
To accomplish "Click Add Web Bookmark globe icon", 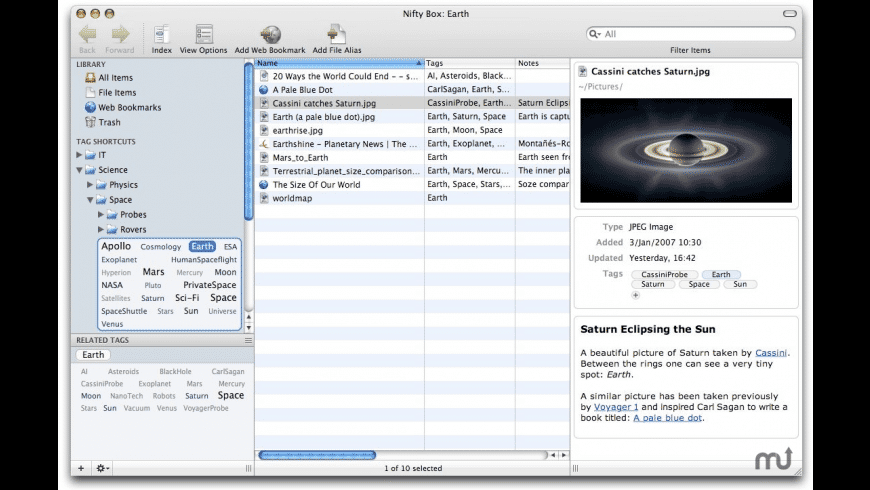I will [270, 34].
